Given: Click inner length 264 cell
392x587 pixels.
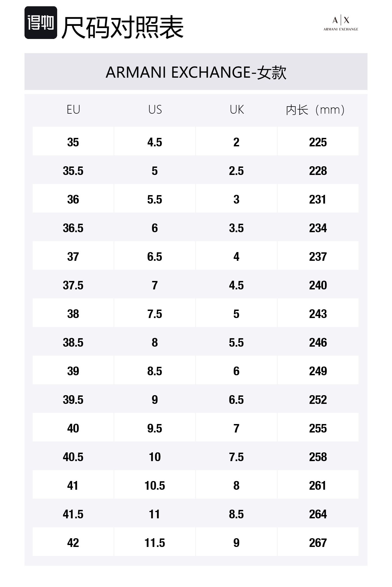Looking at the screenshot, I should tap(318, 514).
